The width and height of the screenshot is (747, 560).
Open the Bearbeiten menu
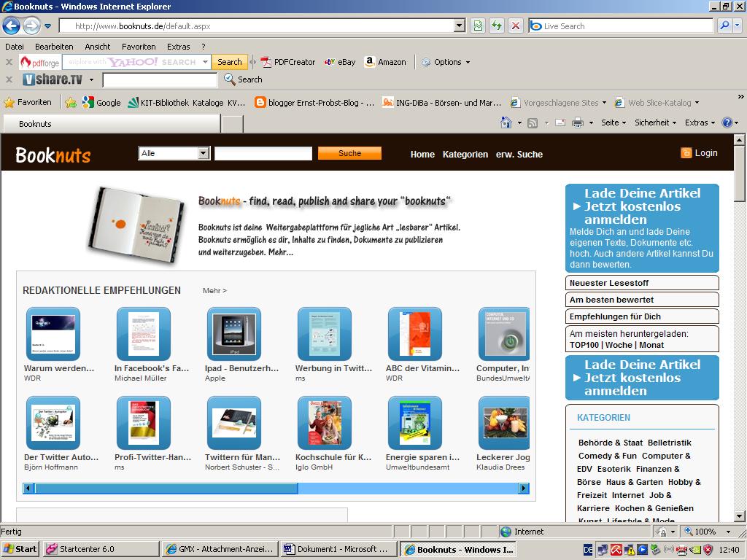pyautogui.click(x=54, y=47)
